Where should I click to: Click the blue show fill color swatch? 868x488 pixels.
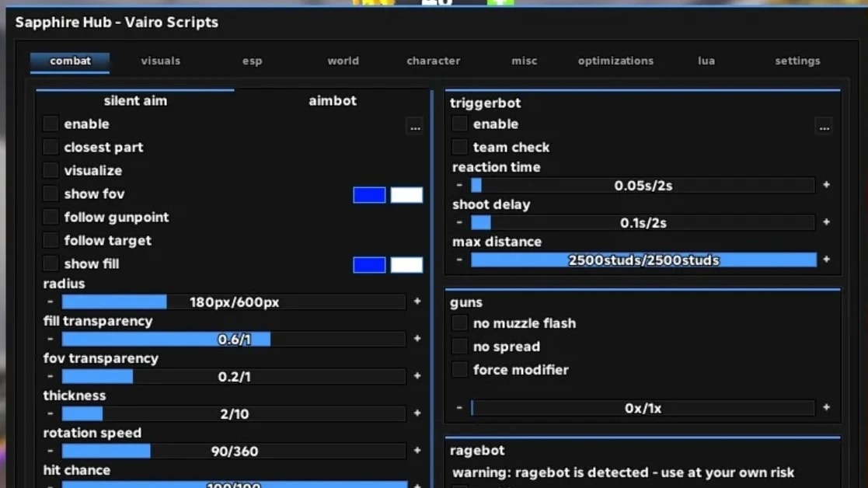coord(369,264)
